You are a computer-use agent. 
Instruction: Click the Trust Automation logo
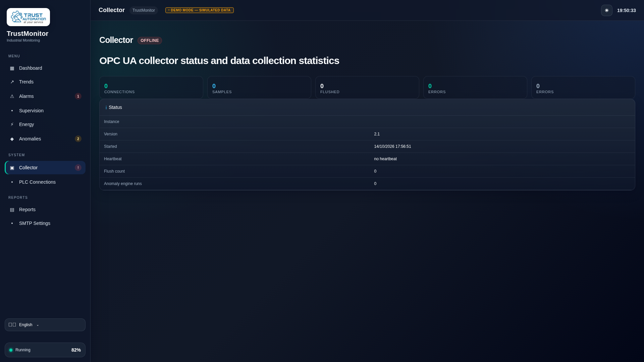click(28, 17)
